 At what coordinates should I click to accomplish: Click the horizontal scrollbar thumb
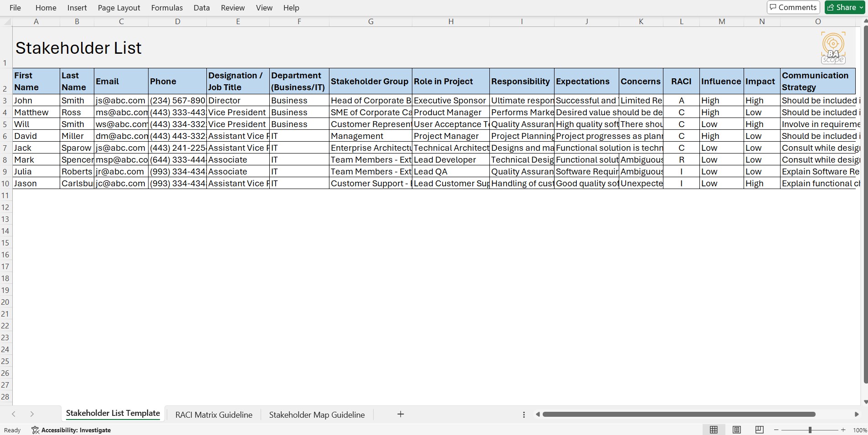(x=679, y=415)
